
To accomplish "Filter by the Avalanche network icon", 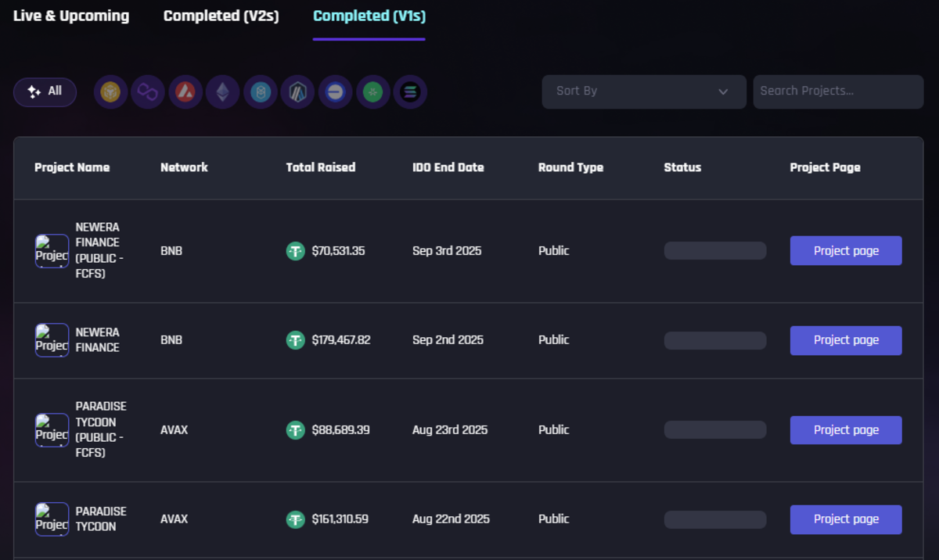I will coord(185,92).
